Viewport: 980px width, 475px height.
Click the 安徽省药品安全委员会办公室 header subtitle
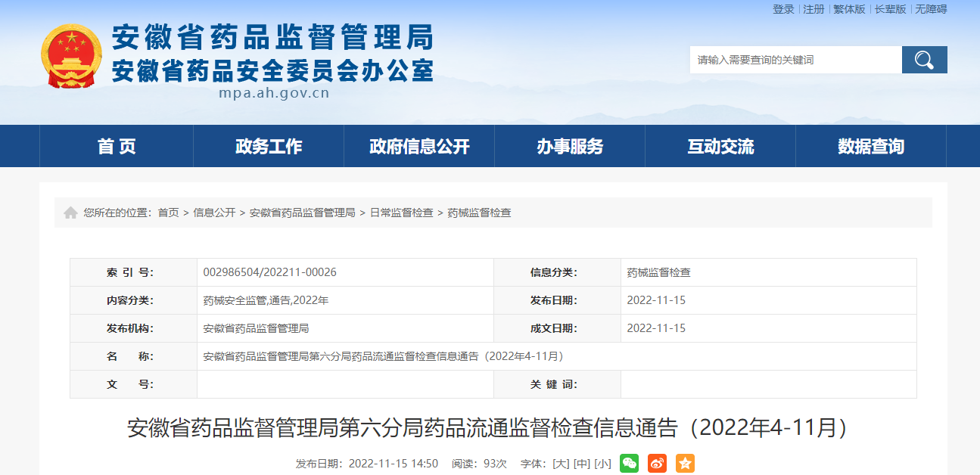[x=272, y=71]
